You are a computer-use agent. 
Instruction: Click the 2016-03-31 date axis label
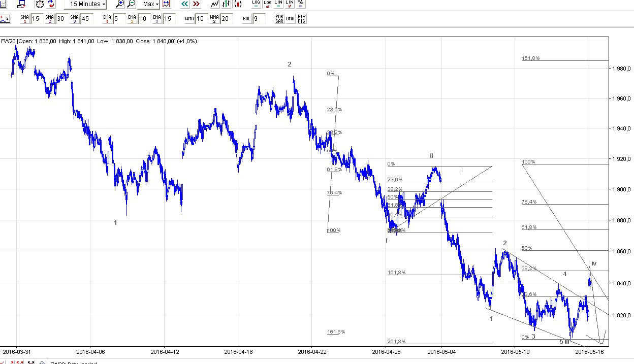[x=16, y=351]
